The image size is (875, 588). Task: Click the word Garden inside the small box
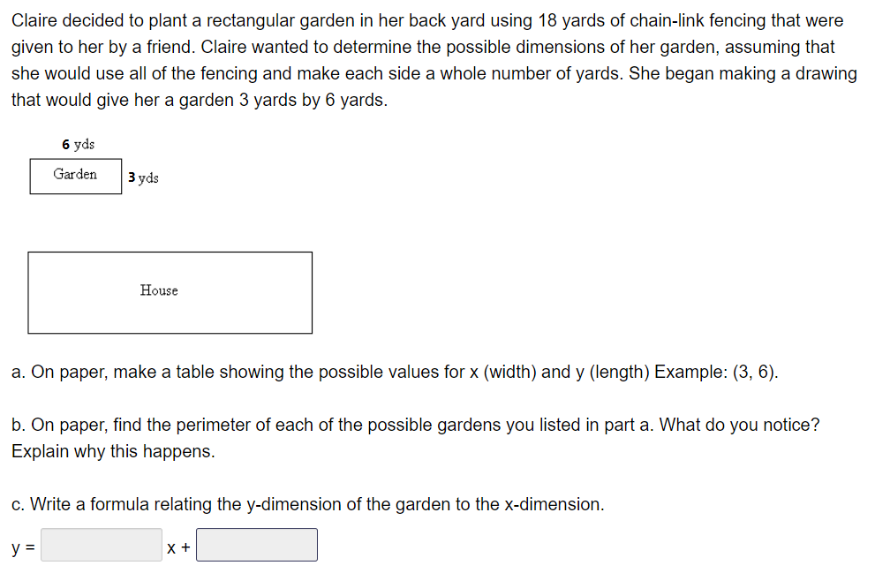point(75,174)
